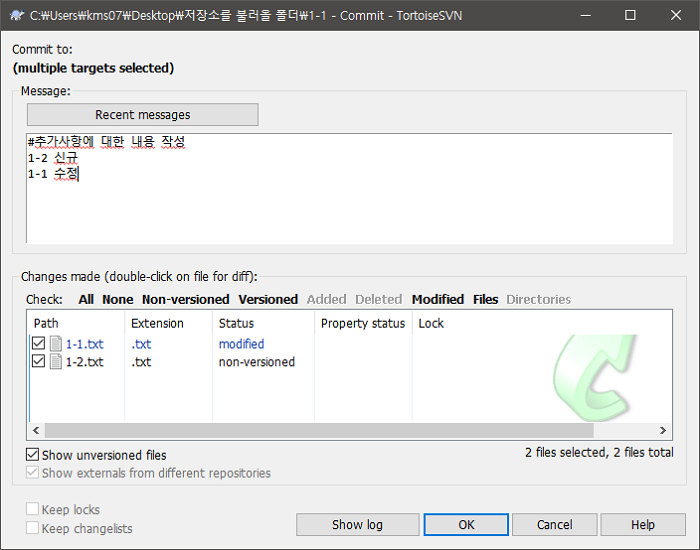Screen dimensions: 700x550
Task: Sort file list by Status column
Action: (236, 323)
